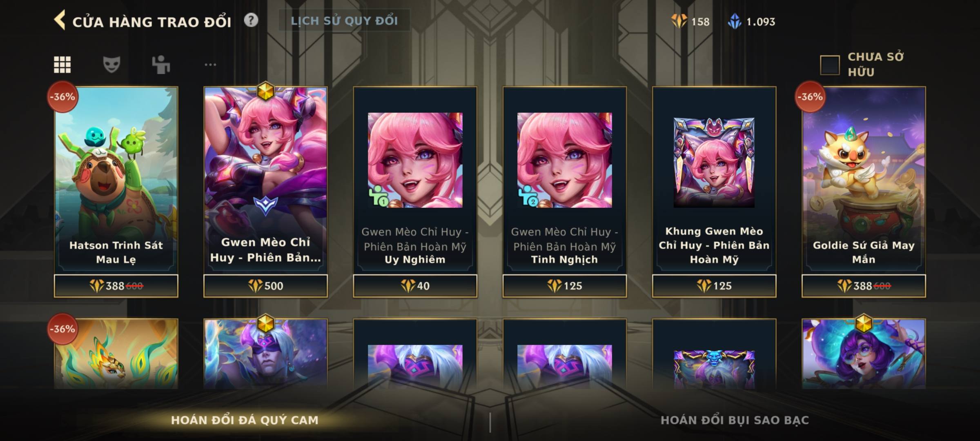Image resolution: width=980 pixels, height=441 pixels.
Task: Open Lịch Sử Quy Đổi history
Action: tap(344, 20)
